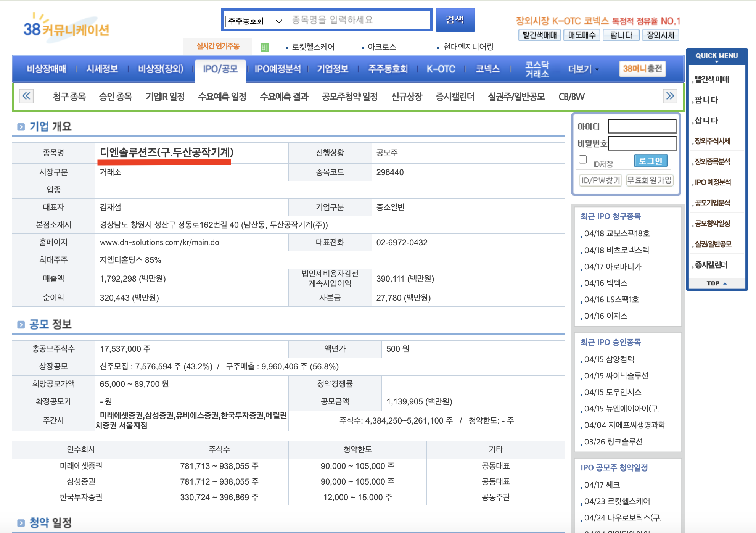756x533 pixels.
Task: Click the 기업 개요 section bullet icon
Action: click(x=21, y=127)
